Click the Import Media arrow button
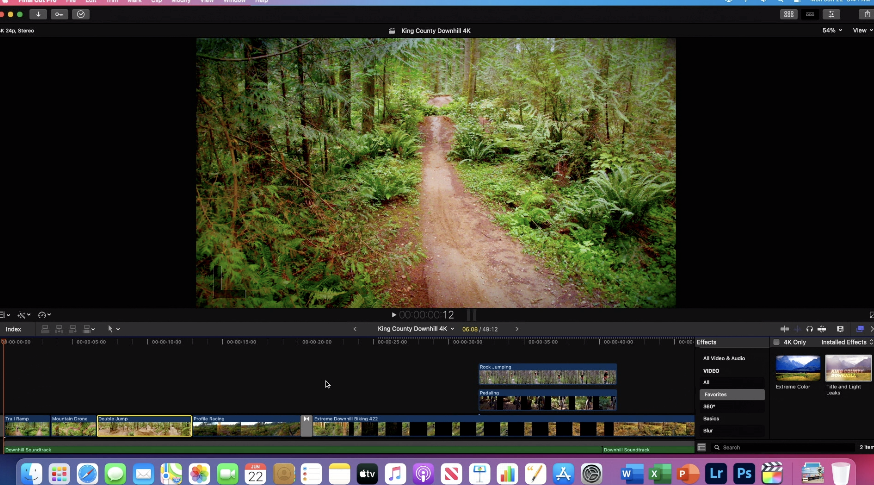 tap(38, 14)
